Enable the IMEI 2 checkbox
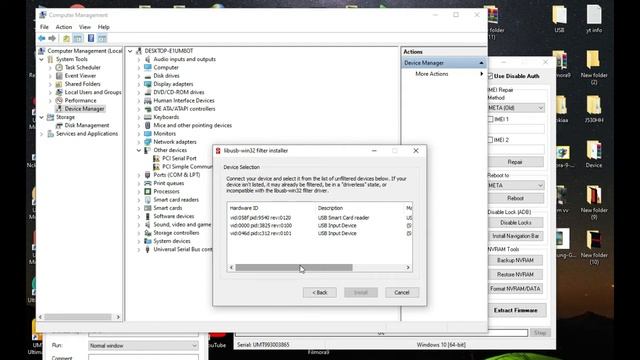The width and height of the screenshot is (640, 360). click(490, 140)
